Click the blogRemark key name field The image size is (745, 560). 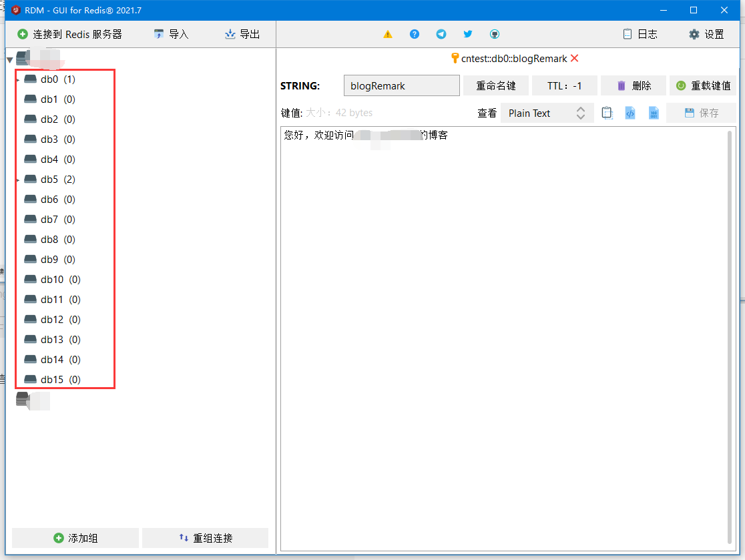[401, 85]
